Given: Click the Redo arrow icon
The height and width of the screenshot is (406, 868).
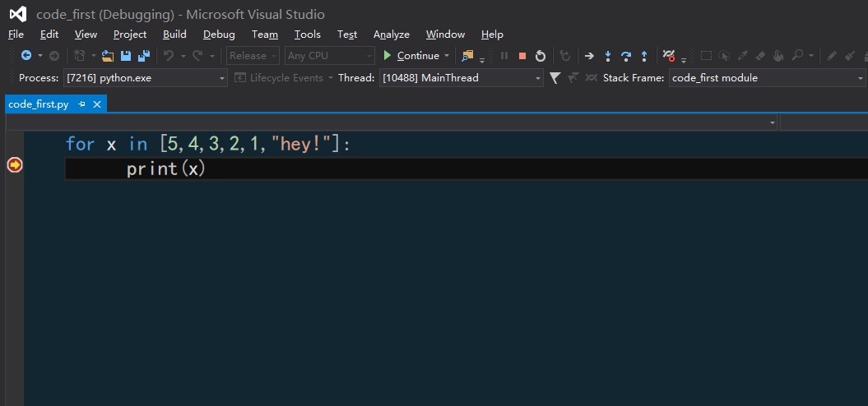Looking at the screenshot, I should [197, 55].
